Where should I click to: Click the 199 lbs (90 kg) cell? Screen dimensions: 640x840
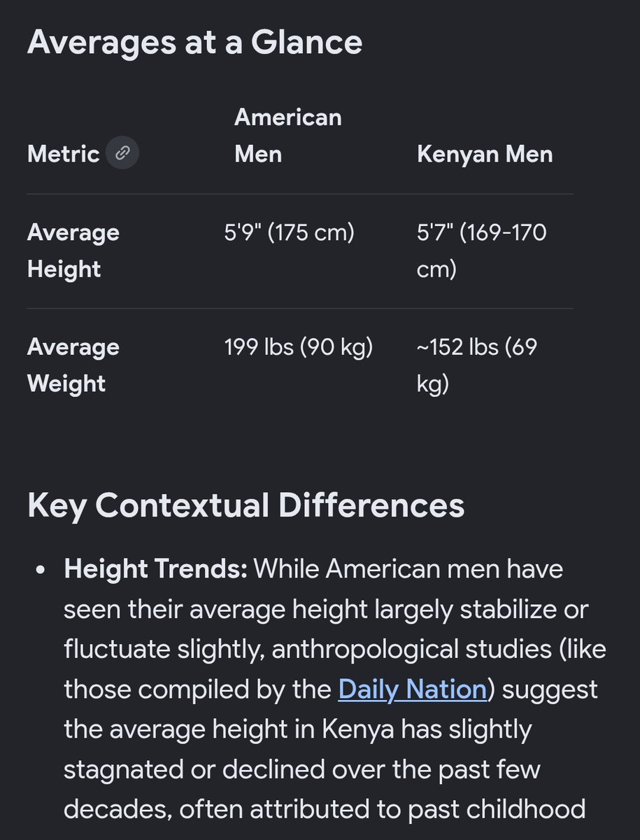[x=299, y=347]
